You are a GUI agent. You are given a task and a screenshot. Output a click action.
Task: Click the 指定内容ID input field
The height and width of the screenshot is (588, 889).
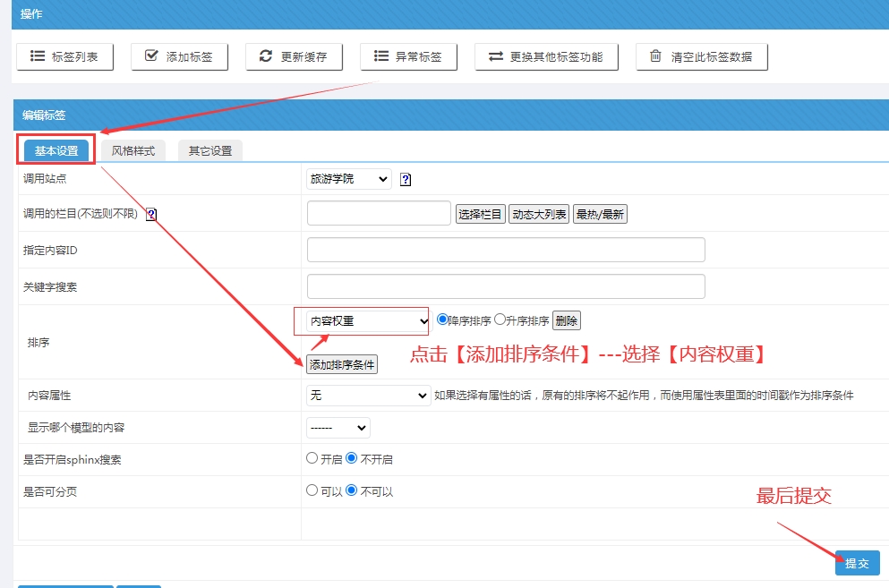point(506,250)
